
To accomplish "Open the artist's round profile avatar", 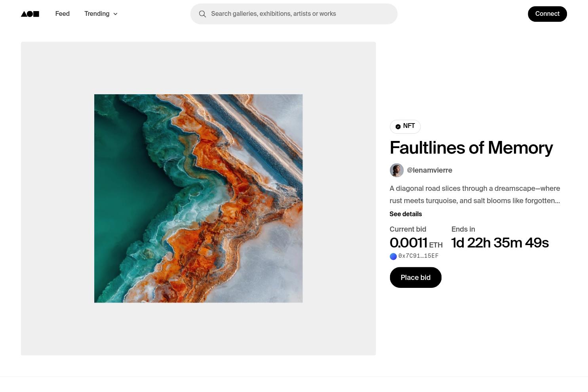I will pyautogui.click(x=396, y=170).
